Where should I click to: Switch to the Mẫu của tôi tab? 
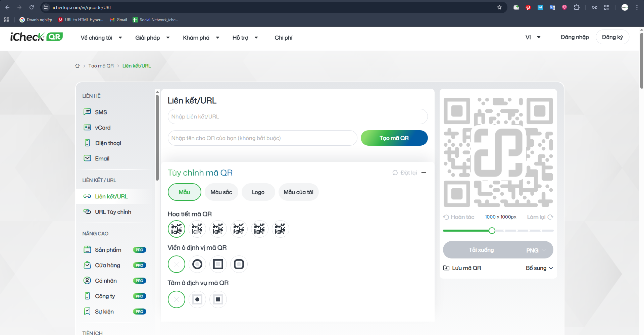(x=299, y=192)
